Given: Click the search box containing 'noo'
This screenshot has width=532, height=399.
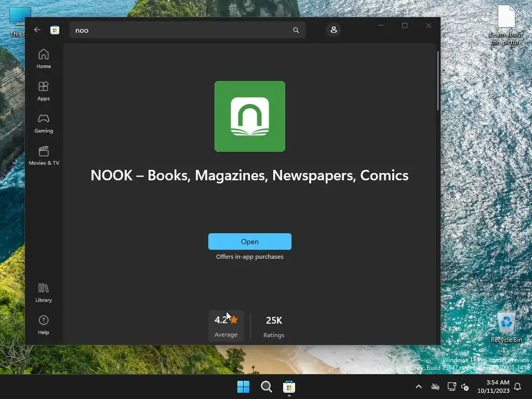Looking at the screenshot, I should (187, 30).
